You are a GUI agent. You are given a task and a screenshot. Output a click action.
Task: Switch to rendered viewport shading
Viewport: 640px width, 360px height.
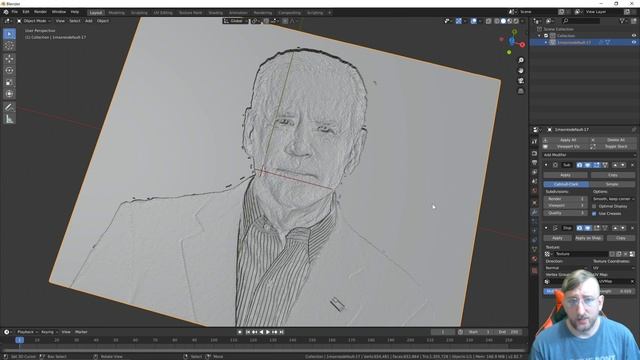click(x=516, y=21)
